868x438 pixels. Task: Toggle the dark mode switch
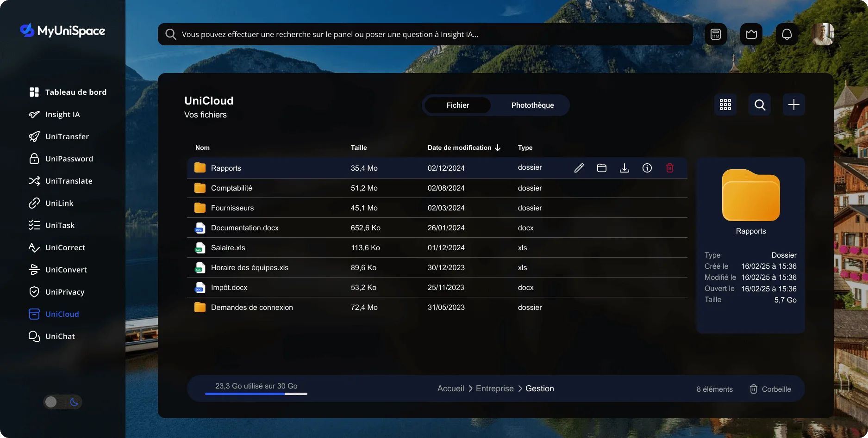pos(62,402)
